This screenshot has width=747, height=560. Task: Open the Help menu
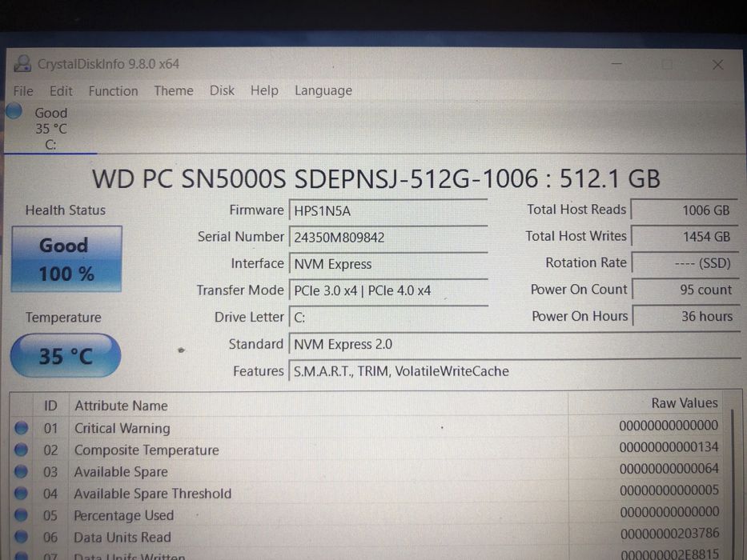pos(264,90)
